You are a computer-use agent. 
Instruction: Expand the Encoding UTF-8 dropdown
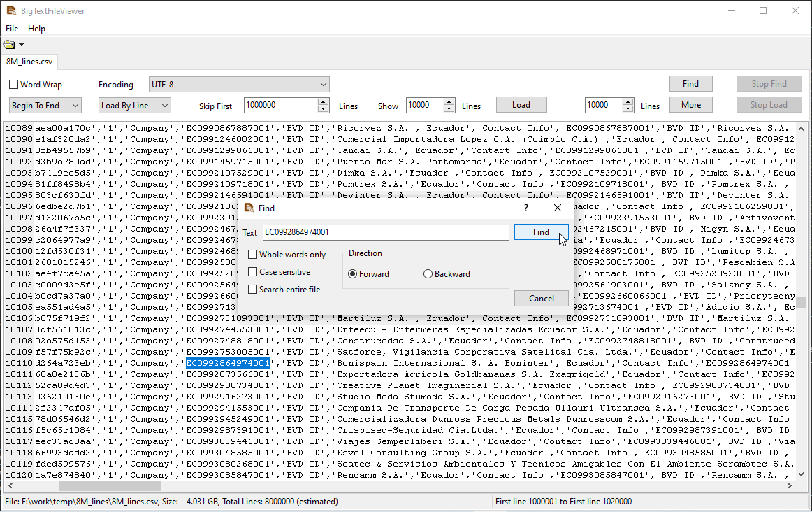tap(239, 85)
